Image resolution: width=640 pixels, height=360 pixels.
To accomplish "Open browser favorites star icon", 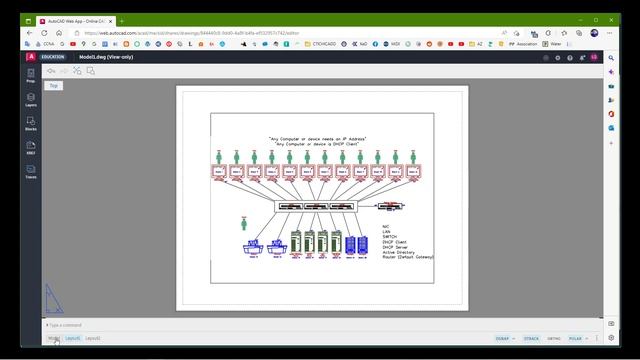I will pos(564,33).
